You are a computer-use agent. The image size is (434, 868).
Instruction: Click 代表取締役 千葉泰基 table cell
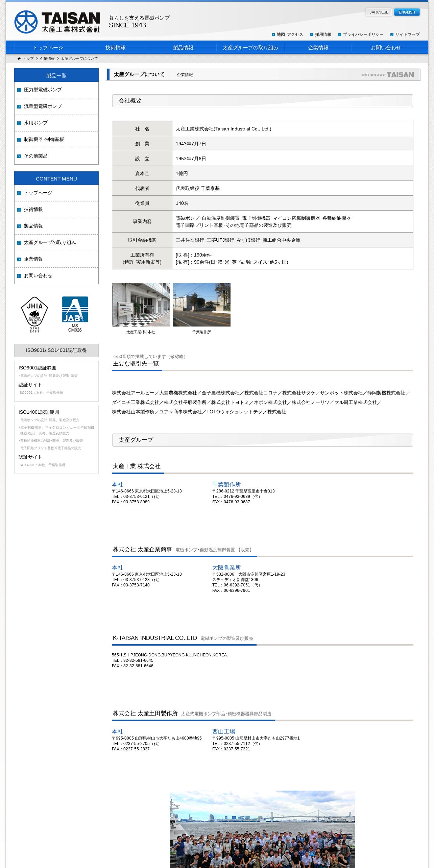click(293, 188)
